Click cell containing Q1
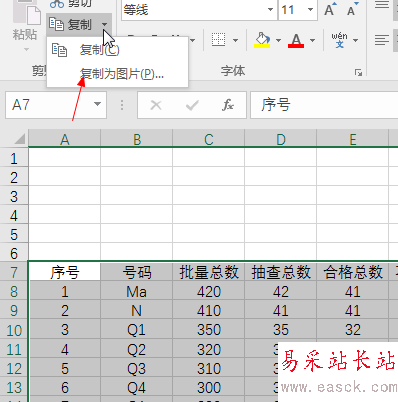Image resolution: width=398 pixels, height=402 pixels. coord(137,330)
